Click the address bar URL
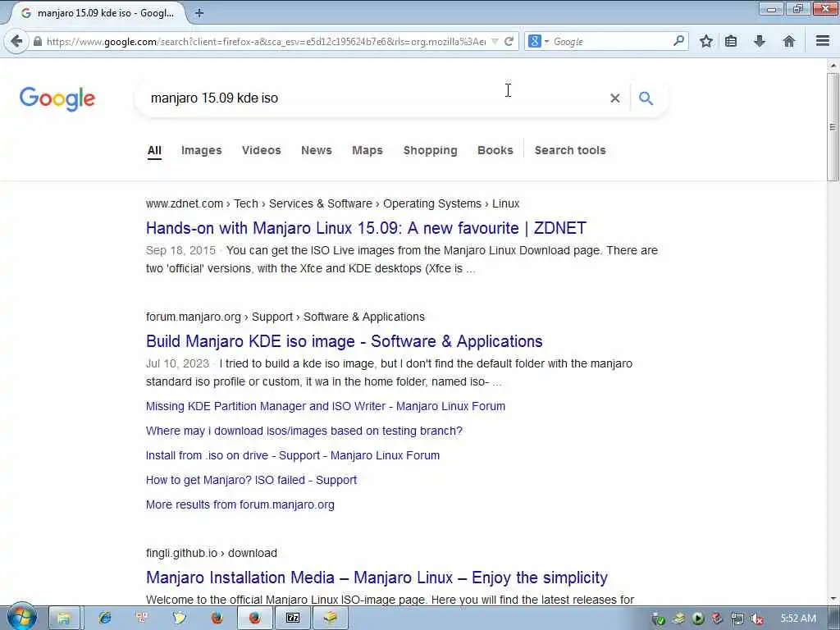Screen dimensions: 840x630 (x=267, y=41)
